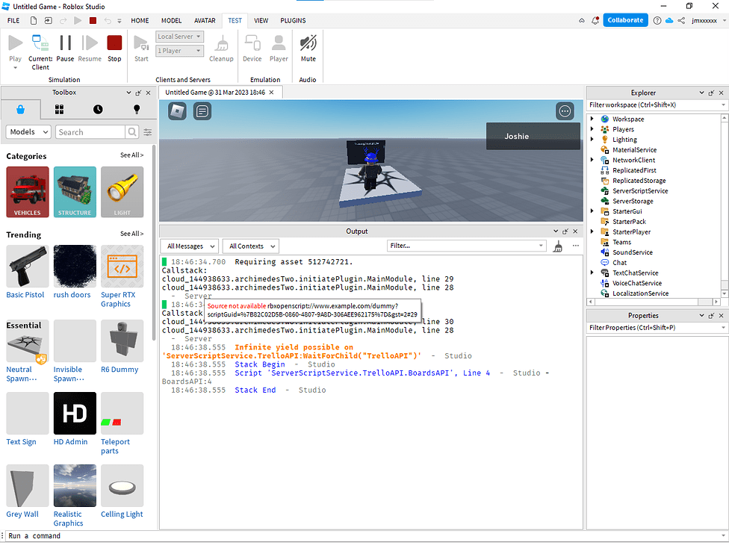729x560 pixels.
Task: Open See All for Trending models
Action: (x=131, y=234)
